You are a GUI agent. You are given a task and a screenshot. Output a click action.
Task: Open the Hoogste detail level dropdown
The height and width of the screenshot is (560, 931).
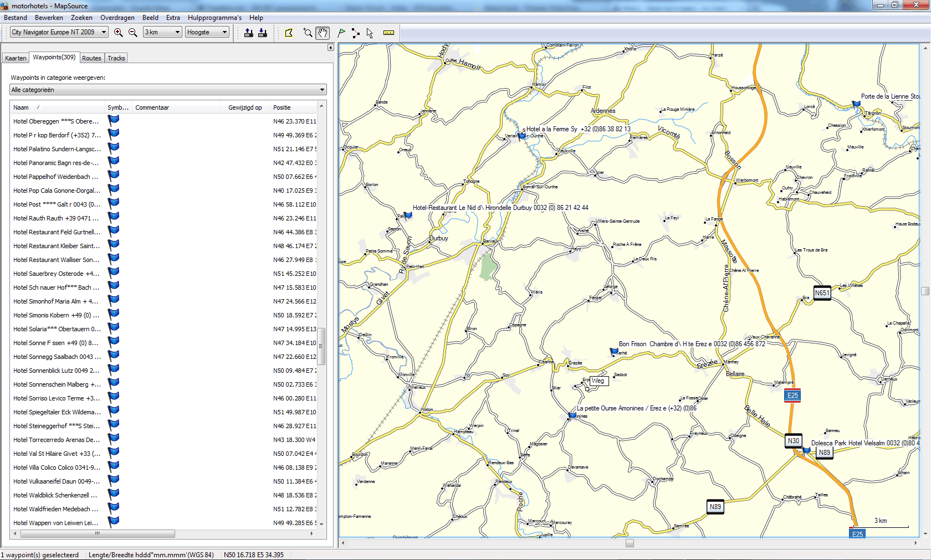tap(207, 32)
